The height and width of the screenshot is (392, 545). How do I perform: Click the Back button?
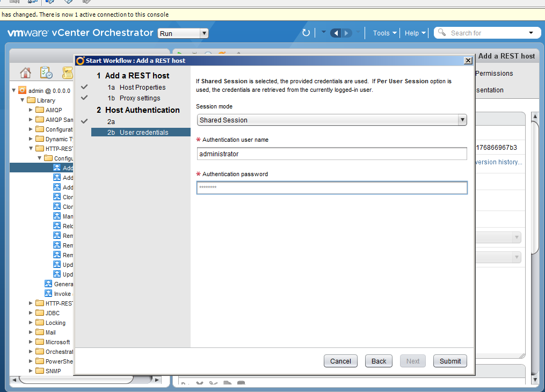pyautogui.click(x=379, y=361)
